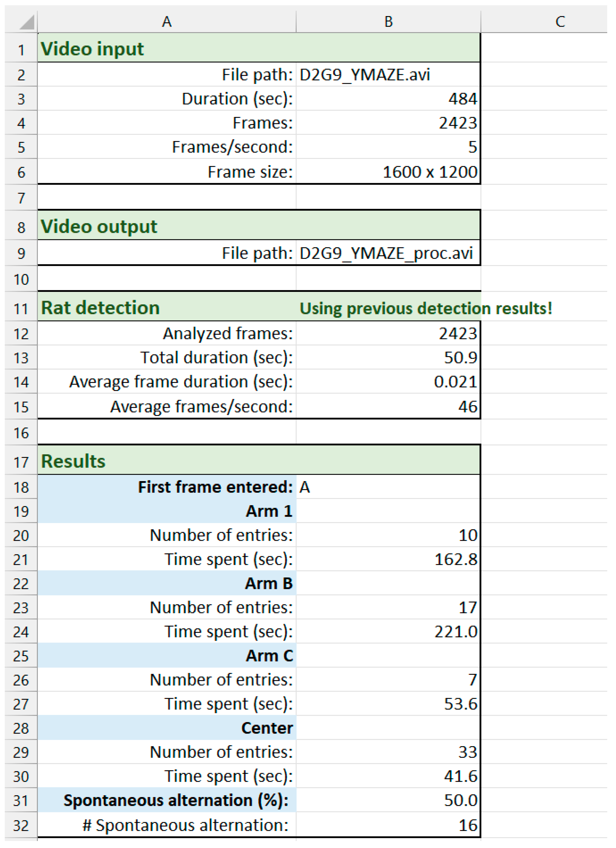Click the 'Arm 1' subheading cell
This screenshot has height=848, width=616.
(167, 511)
